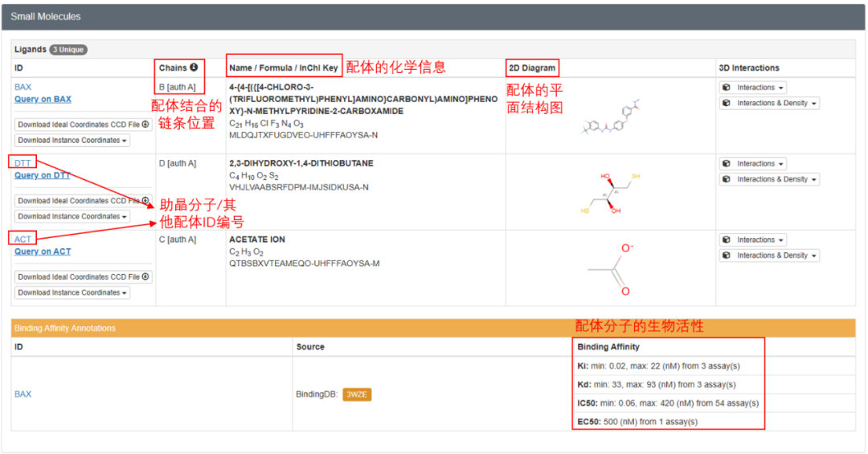Open the ACT ligand ID link
This screenshot has height=454, width=868.
[x=23, y=239]
